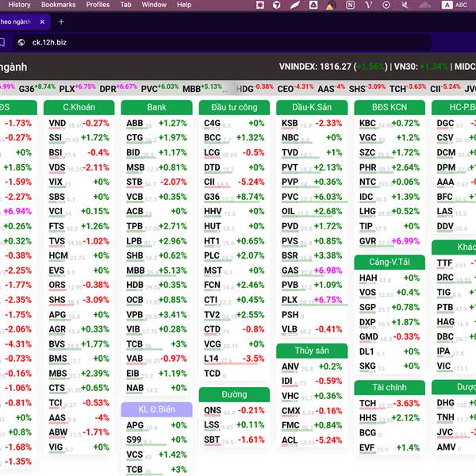This screenshot has width=476, height=476.
Task: Open the Profiles menu
Action: 98,5
